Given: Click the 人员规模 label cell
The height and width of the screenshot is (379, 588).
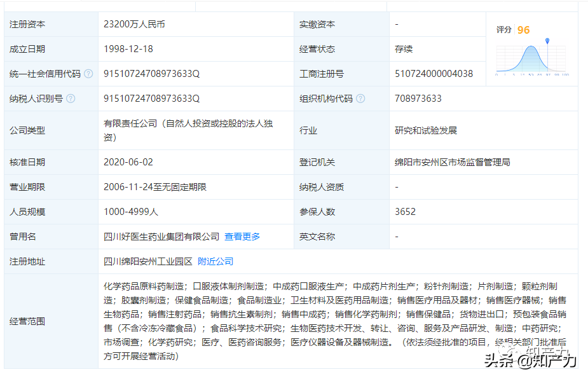Looking at the screenshot, I should (51, 212).
